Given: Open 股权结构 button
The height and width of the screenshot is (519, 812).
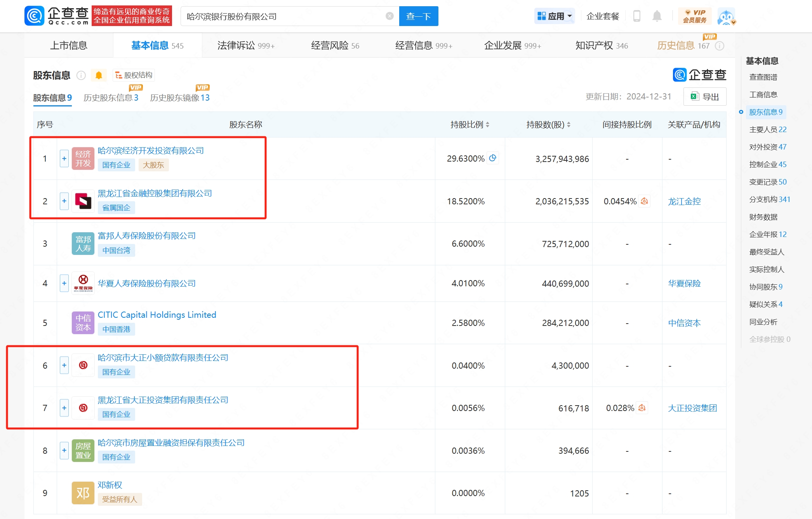Looking at the screenshot, I should pos(134,75).
